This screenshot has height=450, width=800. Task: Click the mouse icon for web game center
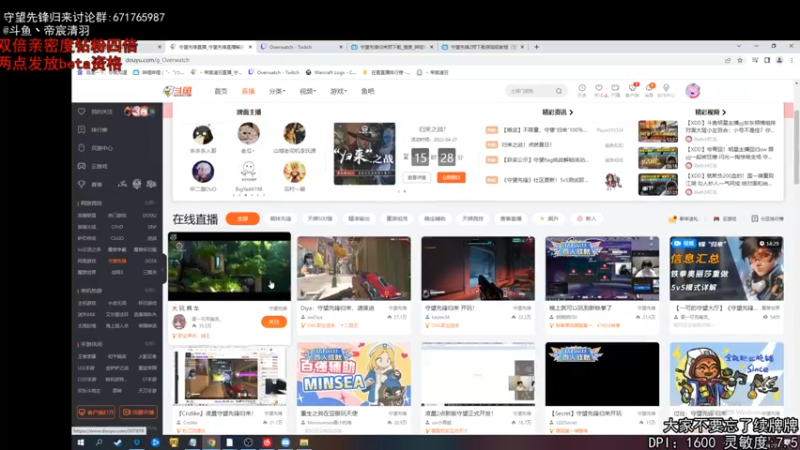pos(82,148)
